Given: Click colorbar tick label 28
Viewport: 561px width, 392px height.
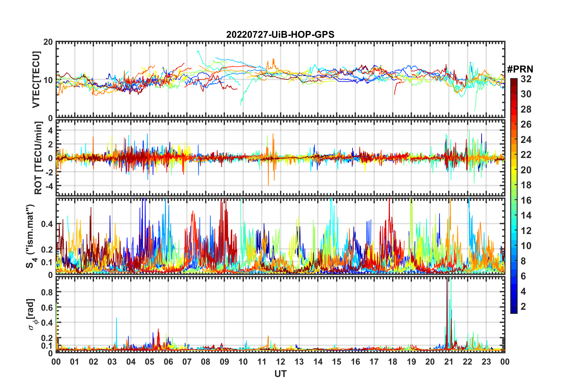Looking at the screenshot, I should (526, 109).
